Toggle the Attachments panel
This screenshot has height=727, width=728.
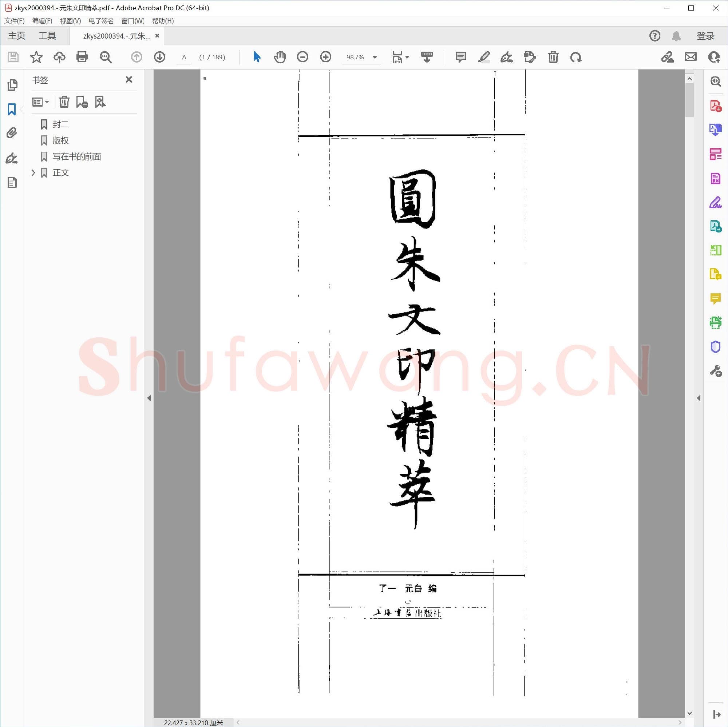[11, 132]
